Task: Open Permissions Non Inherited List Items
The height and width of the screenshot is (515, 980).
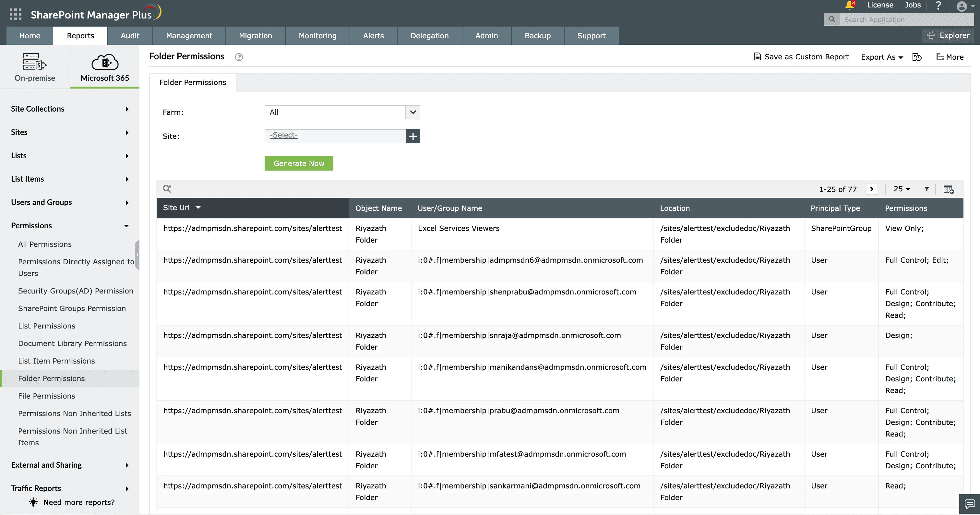Action: [73, 437]
